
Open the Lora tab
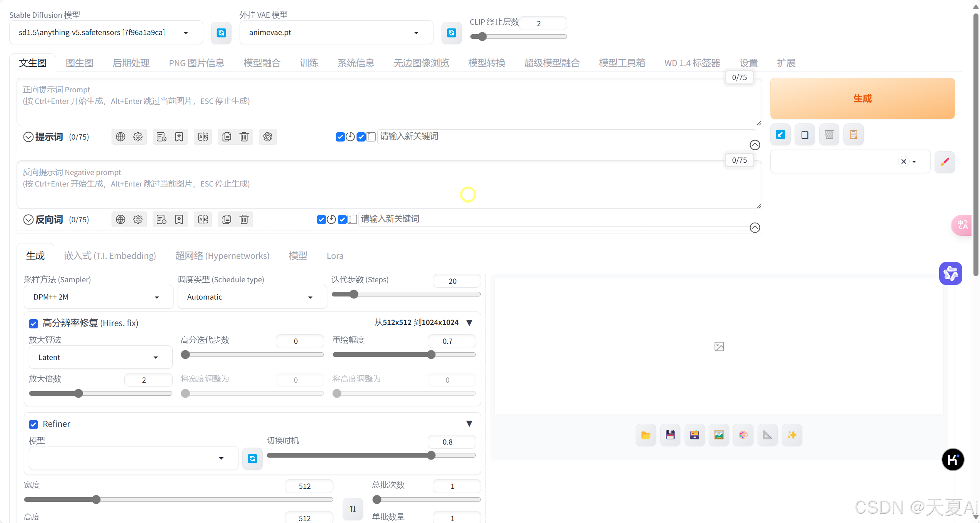[335, 256]
